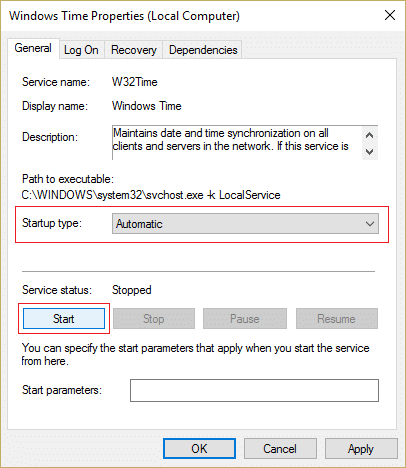The width and height of the screenshot is (406, 468).
Task: Click the svchost.exe executable path text
Action: 151,195
